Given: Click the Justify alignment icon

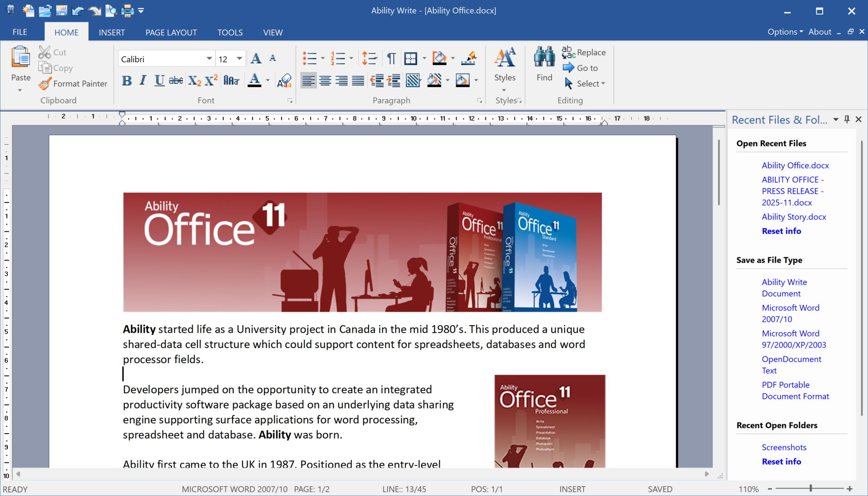Looking at the screenshot, I should pyautogui.click(x=358, y=81).
